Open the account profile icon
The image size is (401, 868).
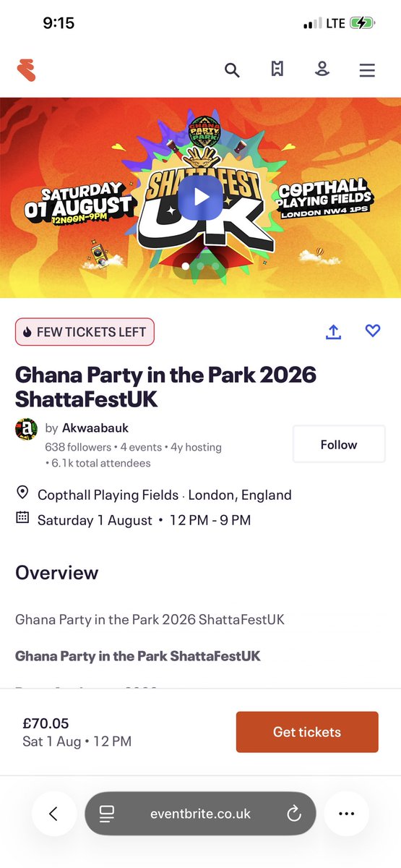pyautogui.click(x=322, y=69)
